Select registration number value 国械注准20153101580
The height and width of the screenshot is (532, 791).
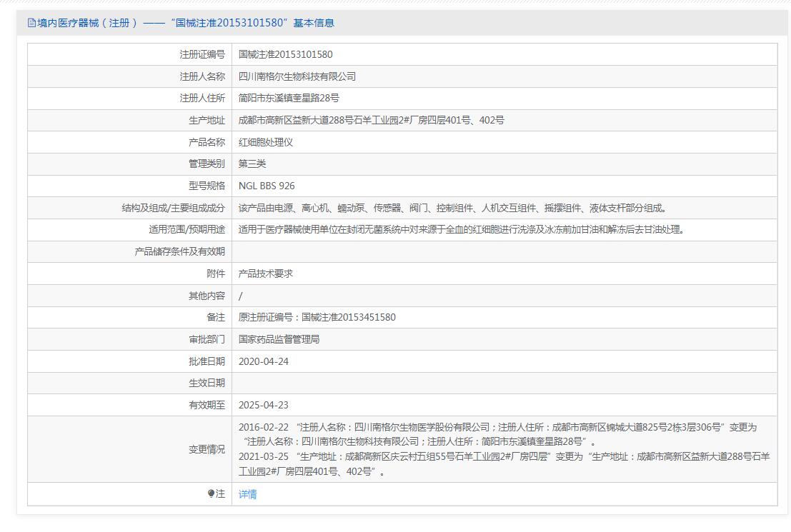click(286, 54)
